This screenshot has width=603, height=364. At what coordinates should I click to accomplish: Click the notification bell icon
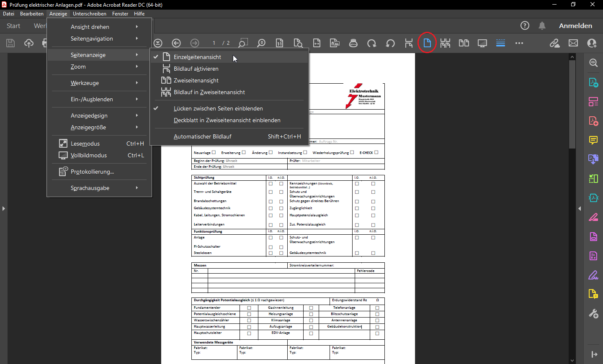542,26
